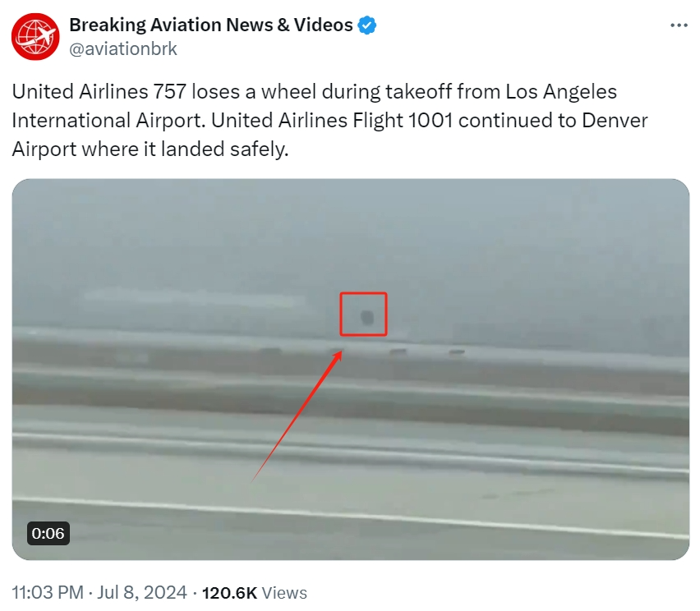Screen dimensions: 700x611
Task: Open the three-dot More options menu
Action: (679, 25)
